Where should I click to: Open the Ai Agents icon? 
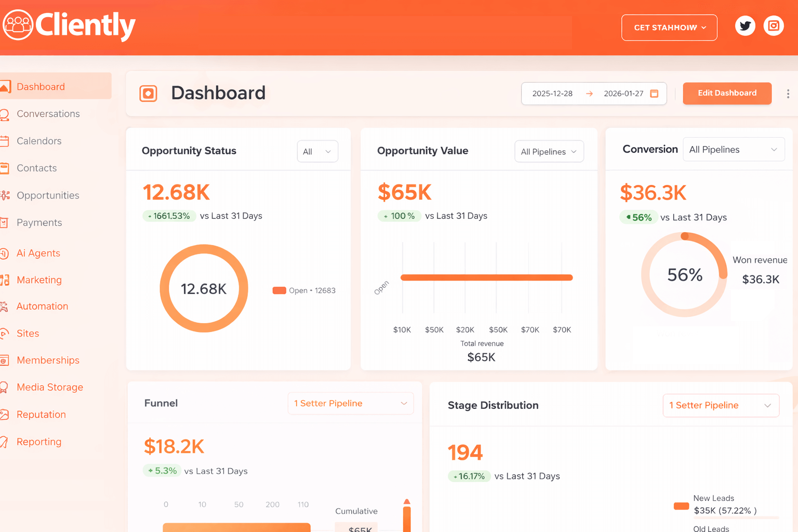(x=5, y=253)
